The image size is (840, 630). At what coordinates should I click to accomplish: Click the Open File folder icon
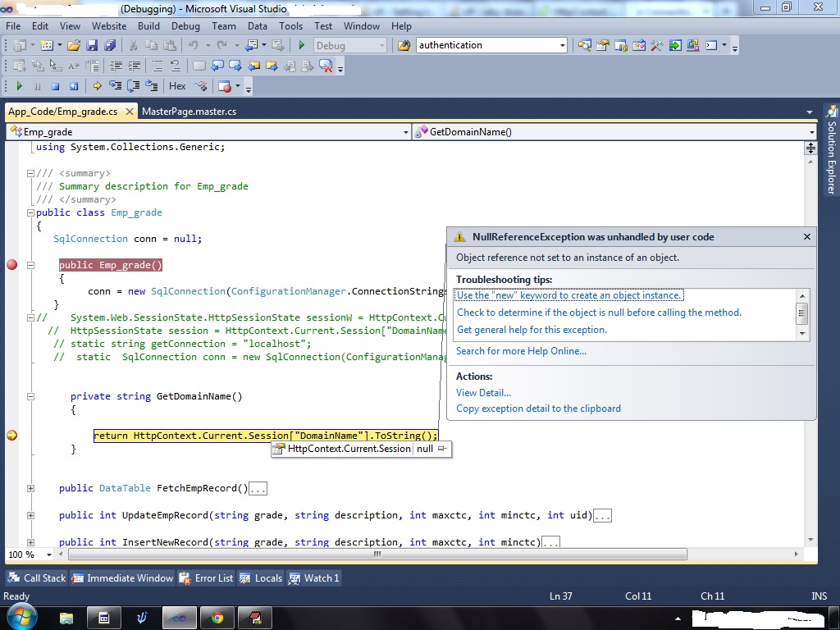pos(73,46)
